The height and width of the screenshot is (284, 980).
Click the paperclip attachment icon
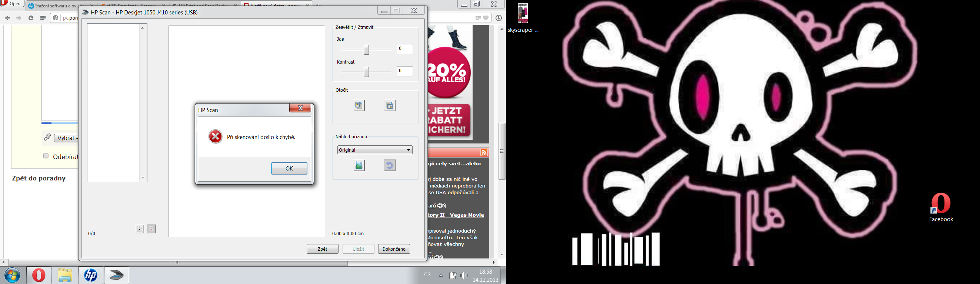47,137
